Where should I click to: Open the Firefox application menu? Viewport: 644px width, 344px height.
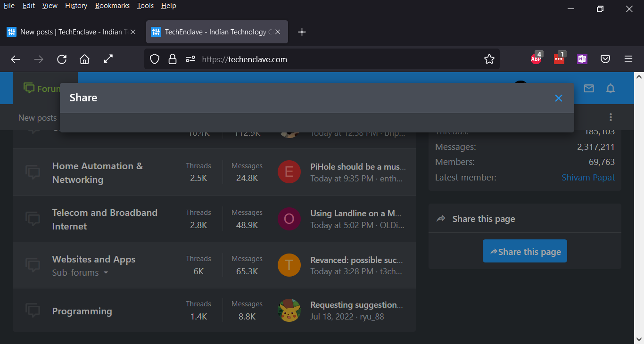(x=628, y=59)
